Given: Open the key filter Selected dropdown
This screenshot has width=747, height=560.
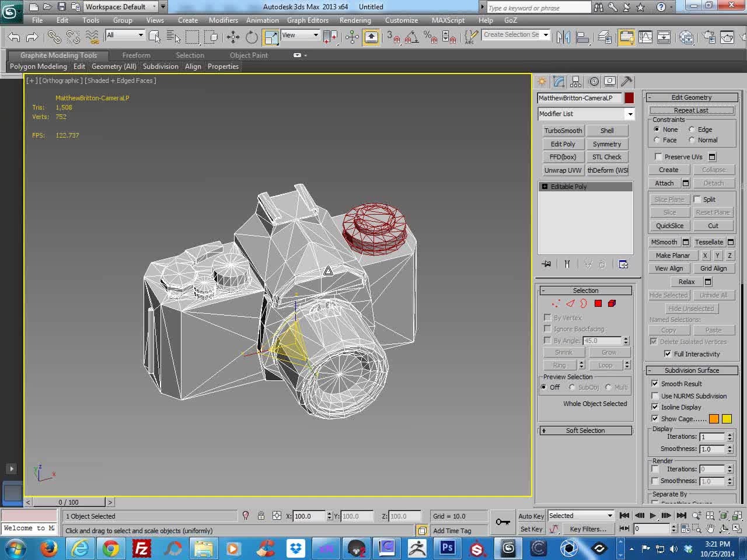Looking at the screenshot, I should (x=581, y=516).
